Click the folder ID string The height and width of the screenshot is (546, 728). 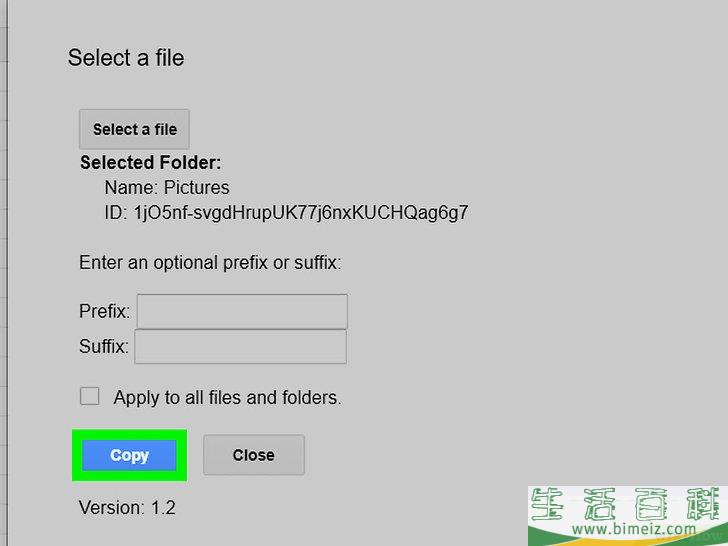(300, 213)
